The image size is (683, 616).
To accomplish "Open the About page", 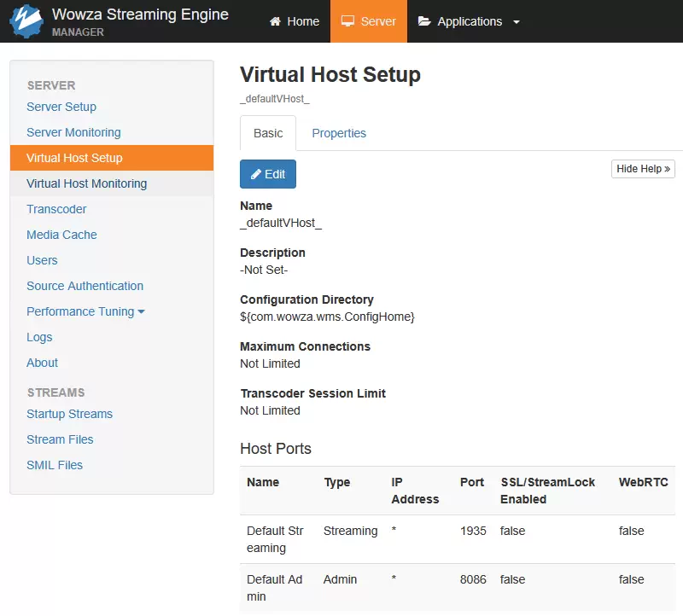I will click(42, 363).
